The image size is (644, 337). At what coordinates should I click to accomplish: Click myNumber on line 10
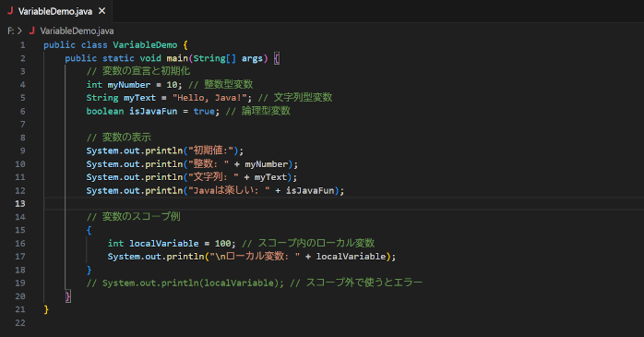click(x=266, y=164)
